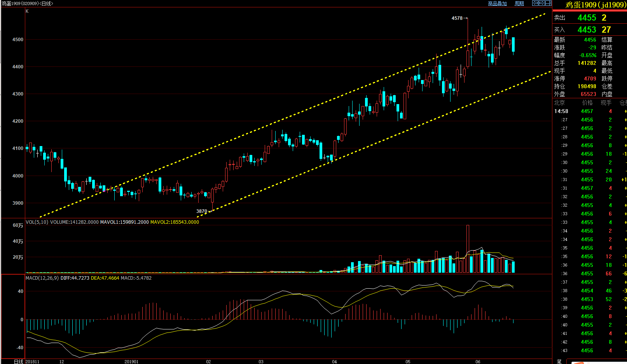Click the MAVOL2:185543.0000 value
627x364 pixels.
coord(175,222)
